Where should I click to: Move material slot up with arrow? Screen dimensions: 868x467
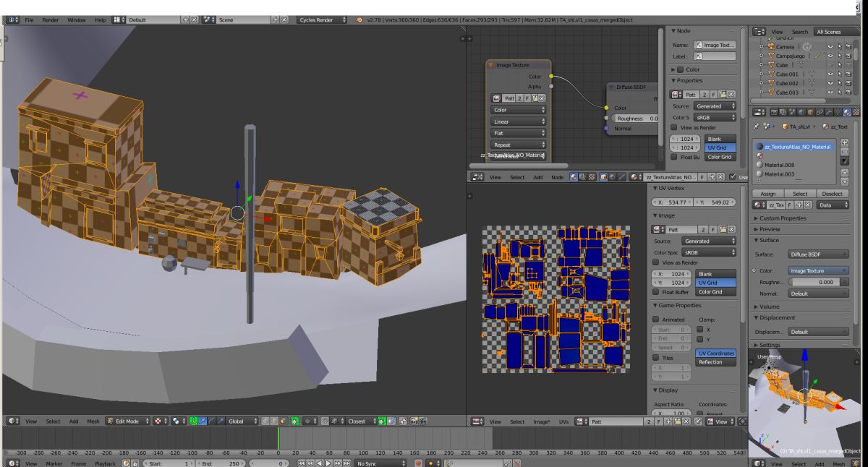pyautogui.click(x=845, y=172)
